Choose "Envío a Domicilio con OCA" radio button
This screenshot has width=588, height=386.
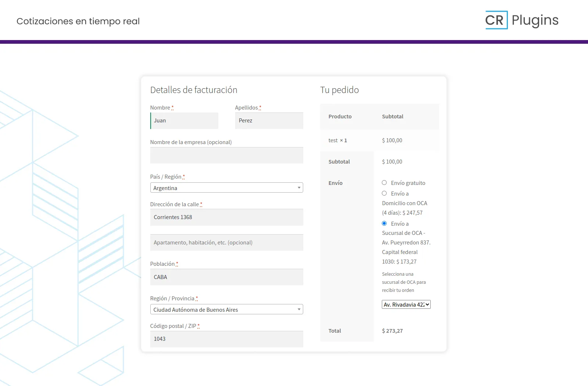[384, 193]
